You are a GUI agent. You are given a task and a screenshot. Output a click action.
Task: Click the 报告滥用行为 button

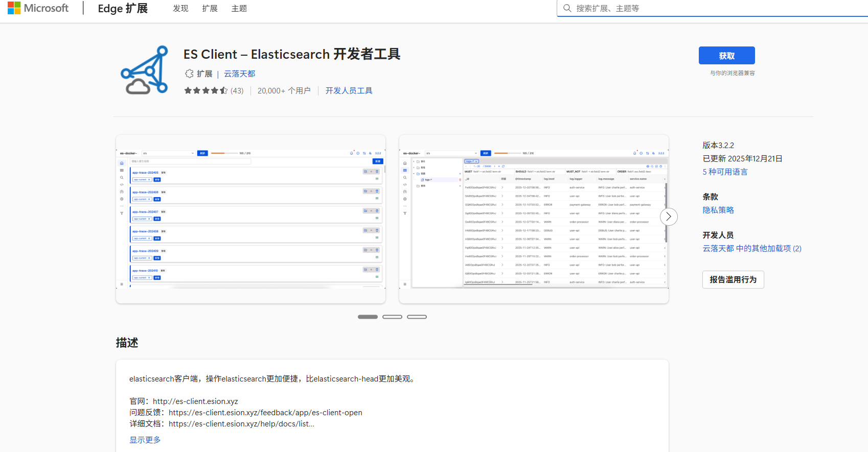pos(733,279)
